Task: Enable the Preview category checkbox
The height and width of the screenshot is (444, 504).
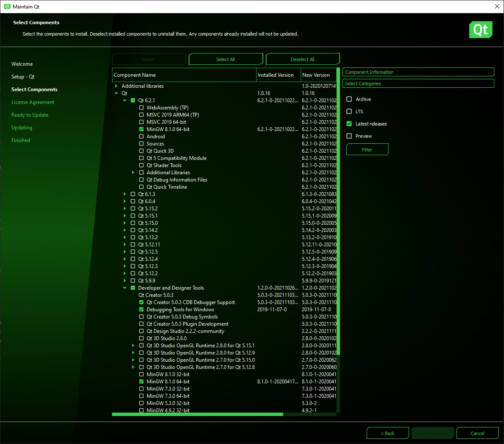Action: (x=349, y=136)
